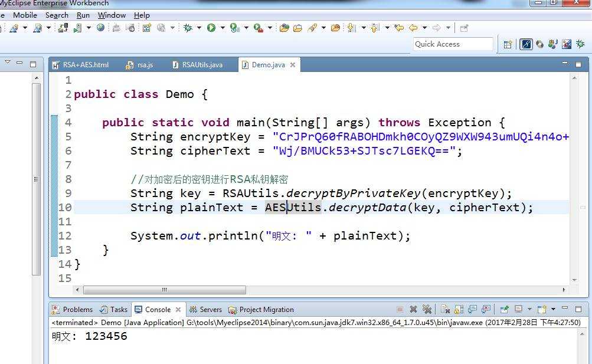Viewport: 592px width, 364px height.
Task: Open the Project Migration view tab
Action: (261, 309)
